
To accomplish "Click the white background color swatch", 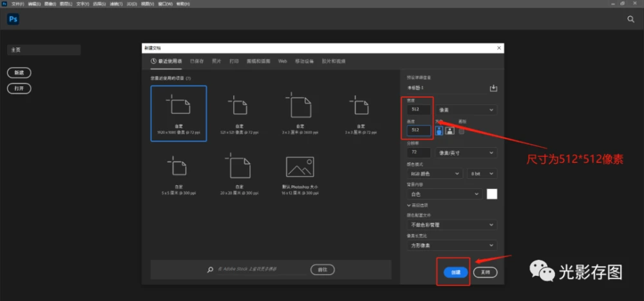I will point(492,194).
